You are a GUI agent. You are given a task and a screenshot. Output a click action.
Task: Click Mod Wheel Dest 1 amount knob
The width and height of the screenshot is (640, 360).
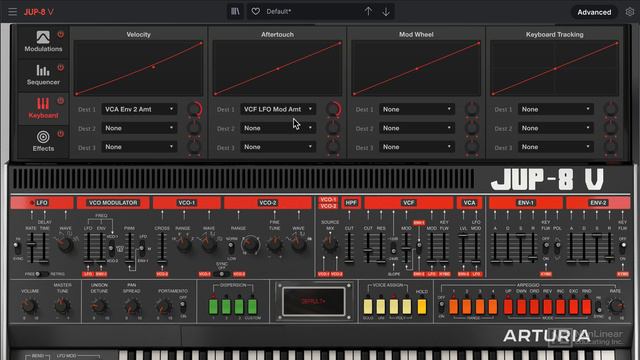coord(472,109)
